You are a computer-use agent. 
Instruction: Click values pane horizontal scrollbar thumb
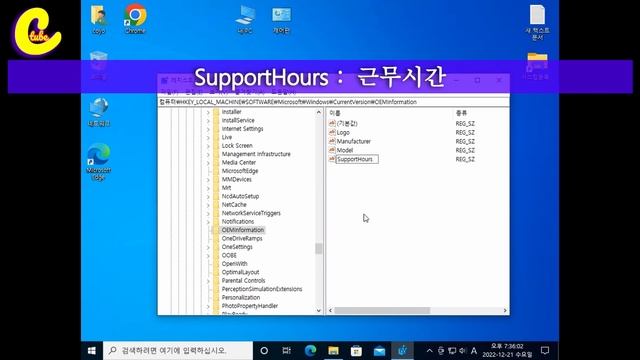tap(382, 311)
